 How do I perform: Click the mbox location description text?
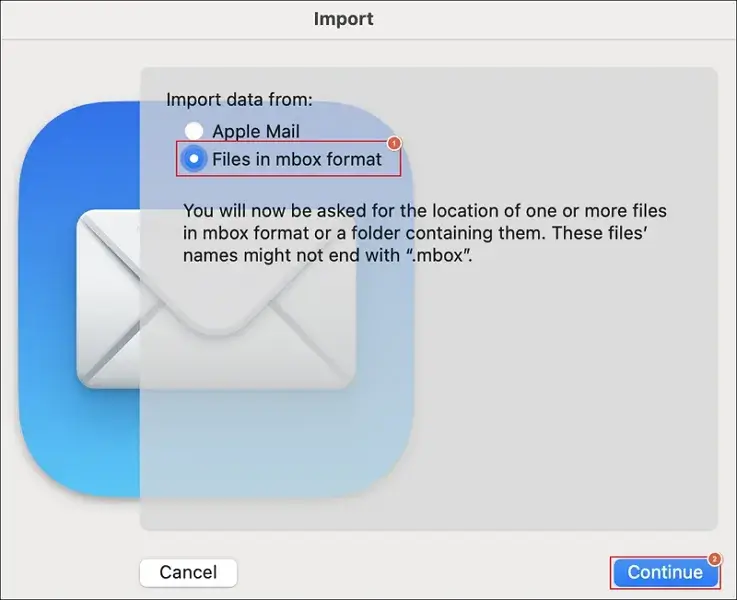[424, 233]
